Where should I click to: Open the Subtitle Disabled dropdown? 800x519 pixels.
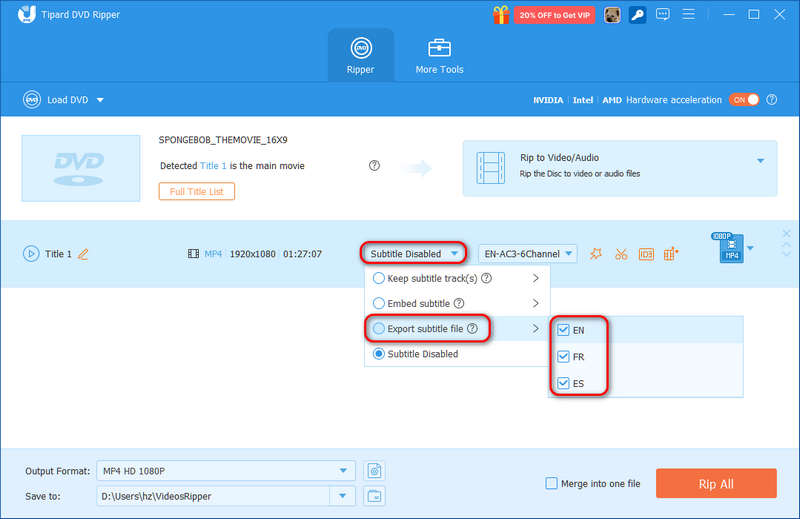(414, 253)
